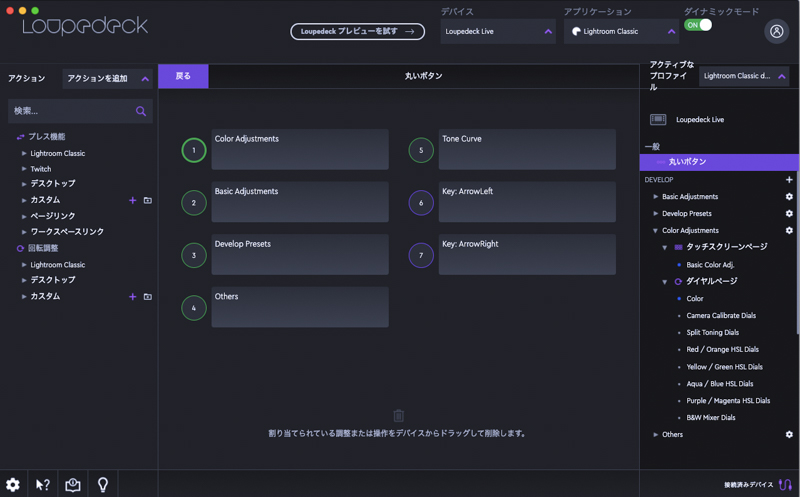Click connected devices icon at bottom right

pos(785,484)
